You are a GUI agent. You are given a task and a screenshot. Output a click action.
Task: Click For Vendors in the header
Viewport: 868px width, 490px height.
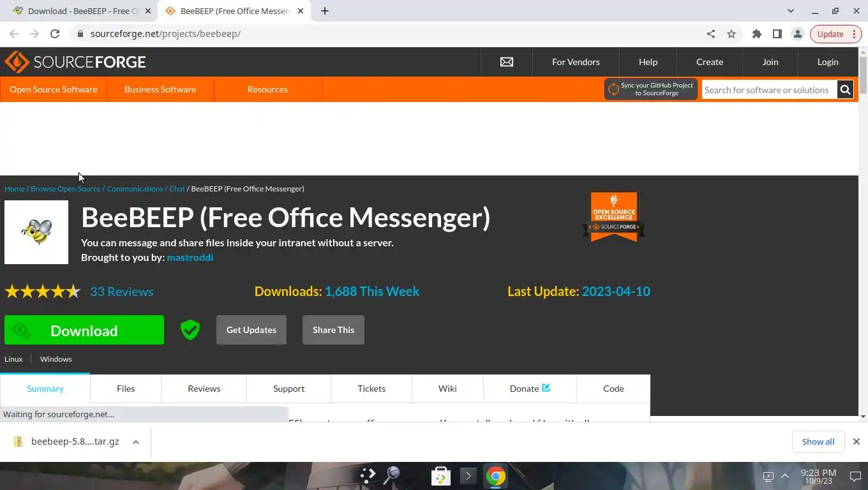576,62
